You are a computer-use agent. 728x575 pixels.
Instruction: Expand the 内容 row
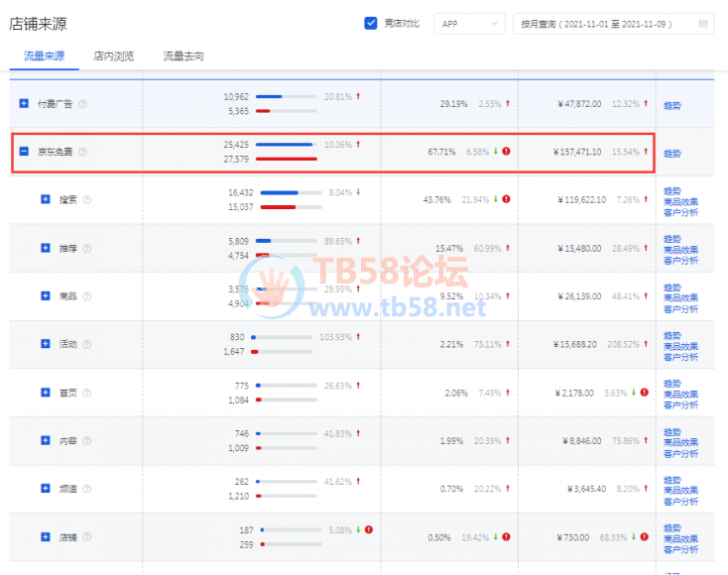pyautogui.click(x=46, y=440)
